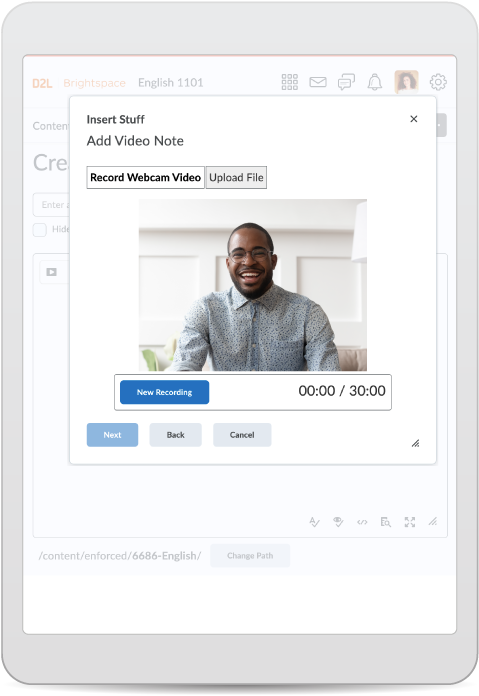The width and height of the screenshot is (479, 696).
Task: Open the HTML source code editor icon
Action: pos(362,522)
